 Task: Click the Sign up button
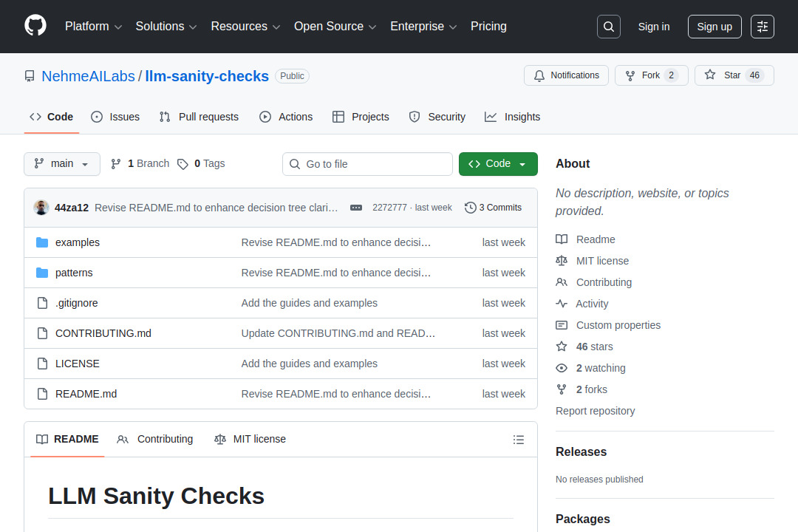pyautogui.click(x=714, y=26)
